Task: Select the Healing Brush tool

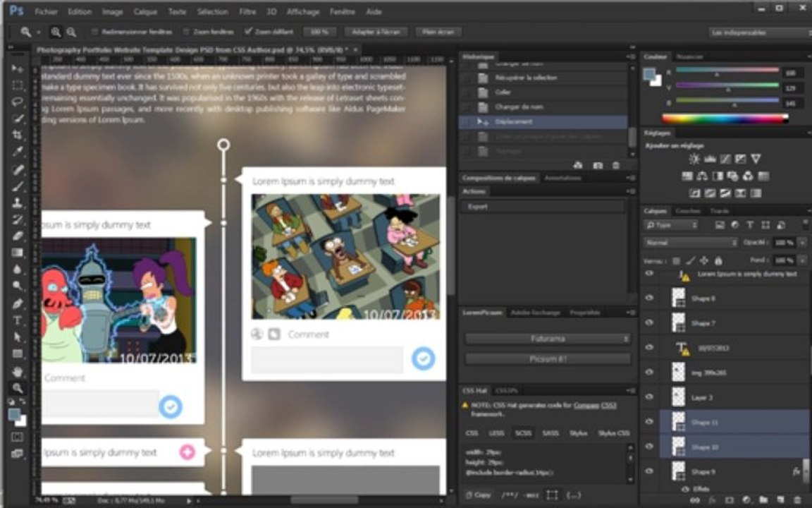Action: 17,169
